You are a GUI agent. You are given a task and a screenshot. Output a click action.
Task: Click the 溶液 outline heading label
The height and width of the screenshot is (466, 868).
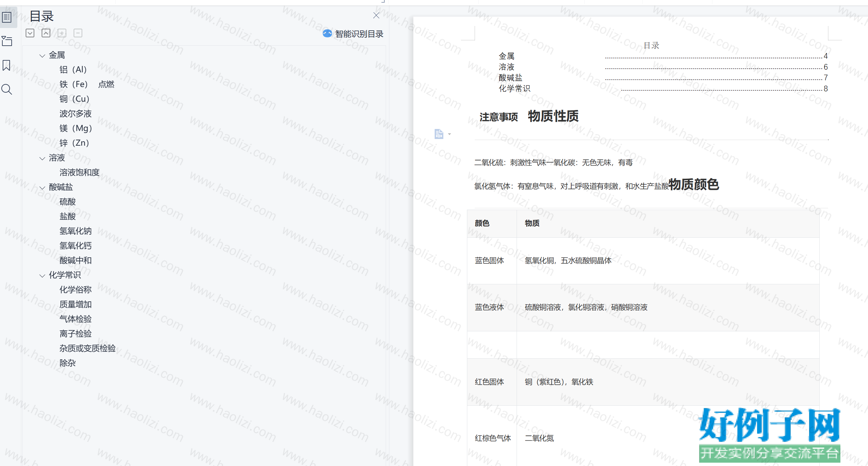coord(57,158)
